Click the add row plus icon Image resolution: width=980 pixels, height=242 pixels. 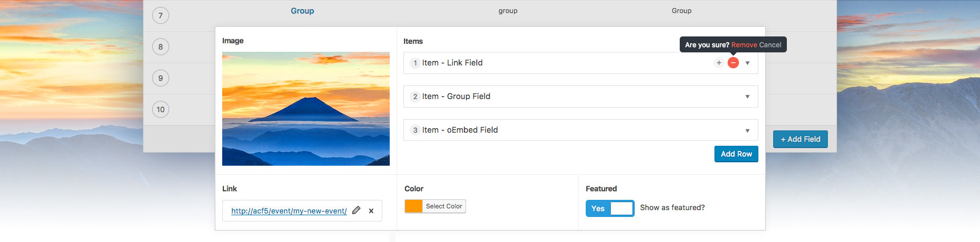719,63
